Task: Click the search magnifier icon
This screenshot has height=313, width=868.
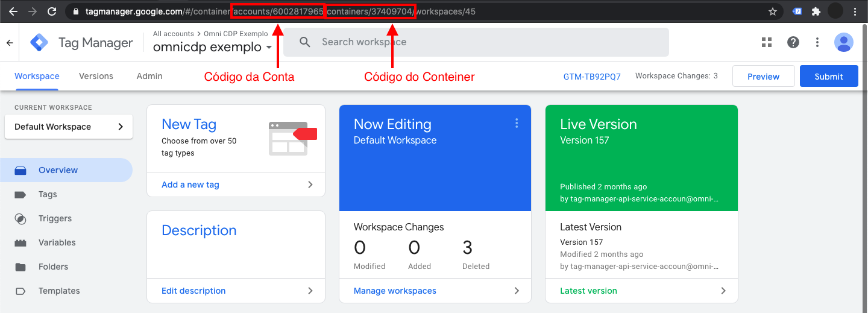Action: [305, 42]
